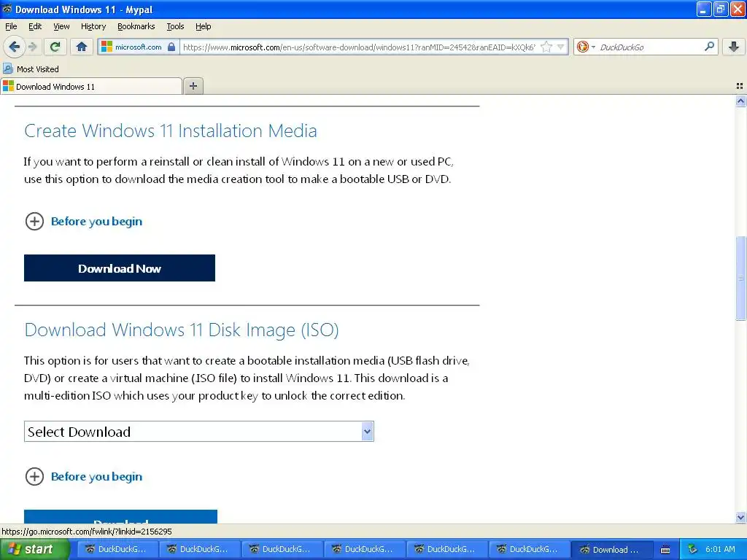Click the keyboard icon in system tray
This screenshot has width=747, height=560.
(x=665, y=550)
